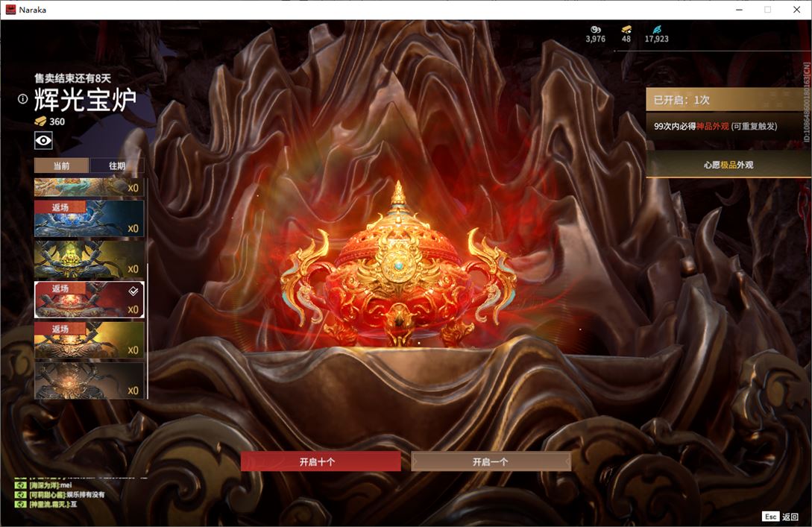This screenshot has width=812, height=527.
Task: Switch to the 当前 tab
Action: point(62,165)
